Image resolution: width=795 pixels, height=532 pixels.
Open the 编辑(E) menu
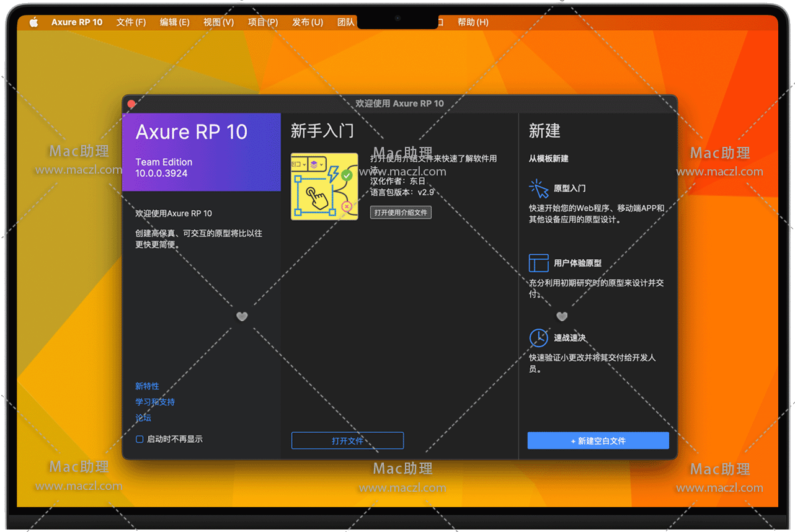point(174,22)
